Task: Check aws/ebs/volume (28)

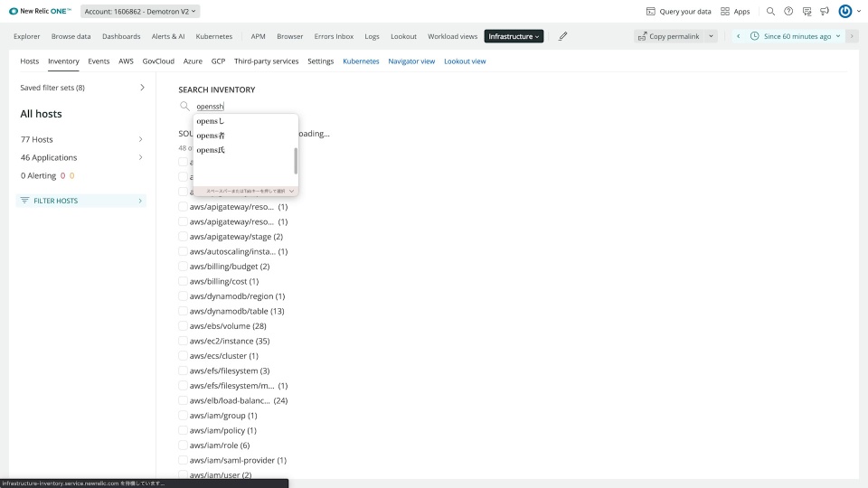Action: point(183,326)
